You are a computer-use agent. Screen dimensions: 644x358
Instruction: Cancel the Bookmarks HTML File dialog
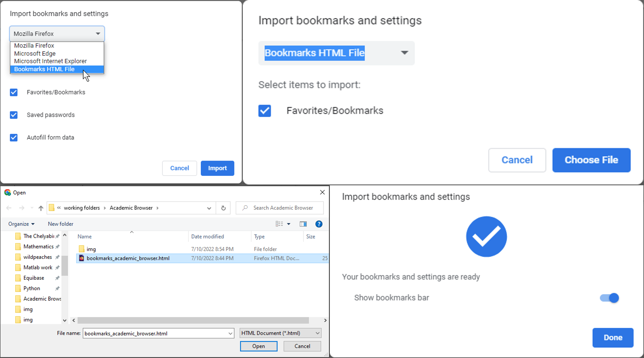pyautogui.click(x=517, y=160)
